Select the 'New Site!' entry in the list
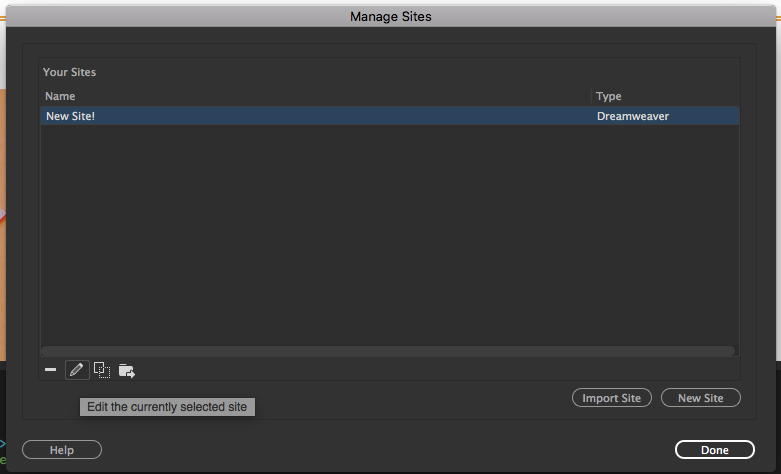The image size is (781, 474). point(390,116)
